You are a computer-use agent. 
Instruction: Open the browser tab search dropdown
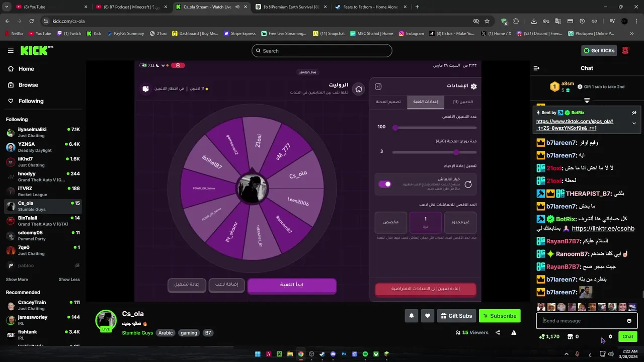[x=7, y=7]
